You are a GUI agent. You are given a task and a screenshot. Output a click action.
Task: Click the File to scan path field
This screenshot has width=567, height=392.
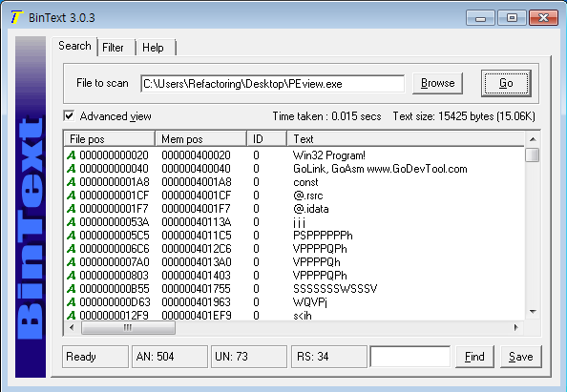[273, 84]
